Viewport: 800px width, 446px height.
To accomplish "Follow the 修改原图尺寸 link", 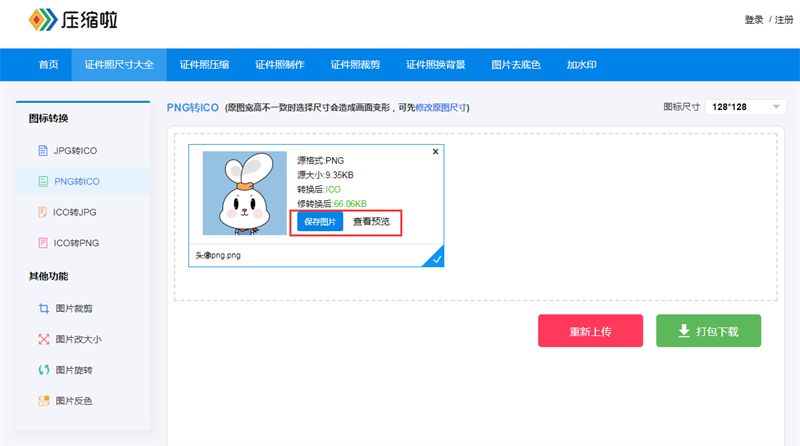I will click(x=441, y=108).
